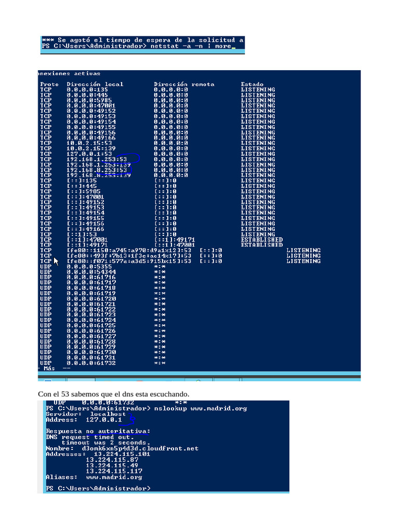399x532 pixels.
Task: Click the Aliases www.madrid.org entry
Action: pyautogui.click(x=94, y=477)
